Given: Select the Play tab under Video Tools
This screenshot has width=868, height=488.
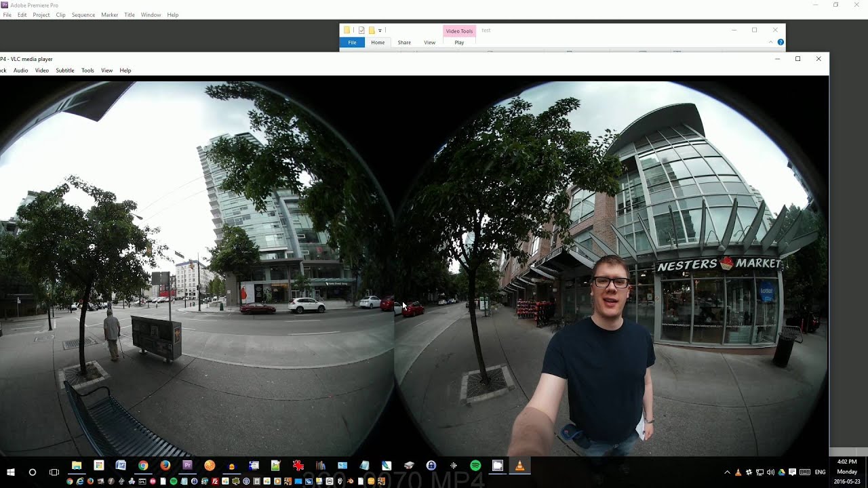Looking at the screenshot, I should click(459, 43).
